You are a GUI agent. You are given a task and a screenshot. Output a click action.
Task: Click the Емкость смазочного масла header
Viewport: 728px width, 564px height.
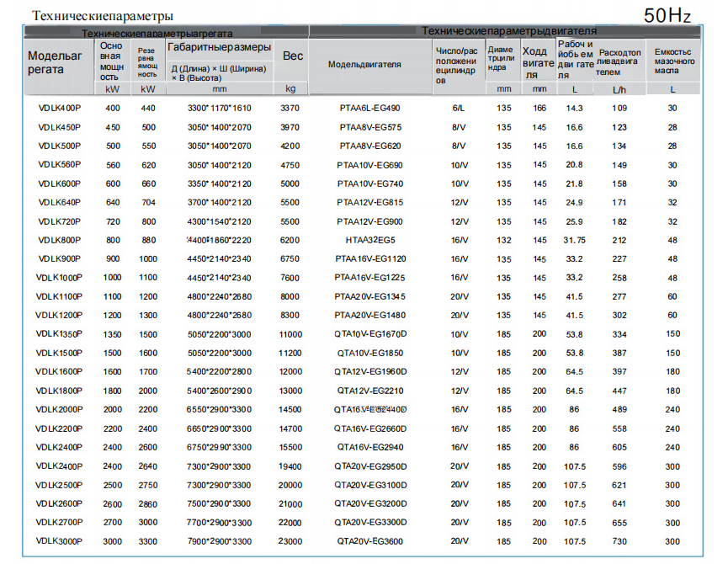coord(672,61)
